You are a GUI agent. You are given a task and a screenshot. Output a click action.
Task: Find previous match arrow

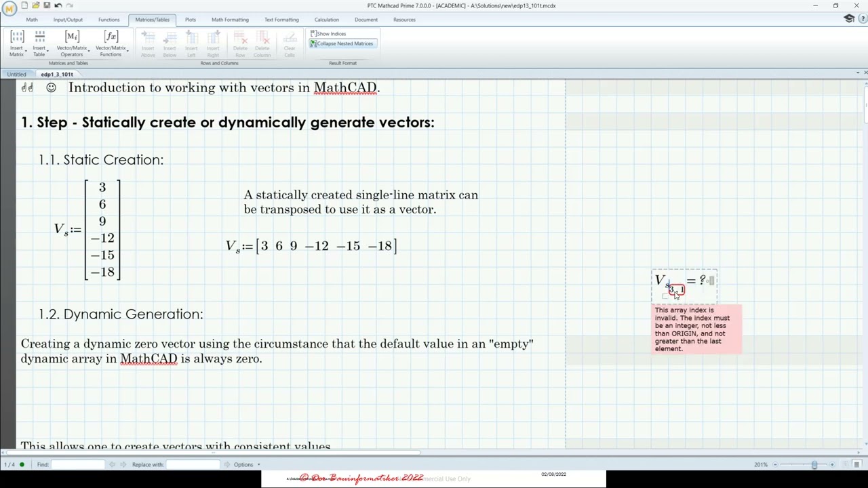[x=113, y=464]
